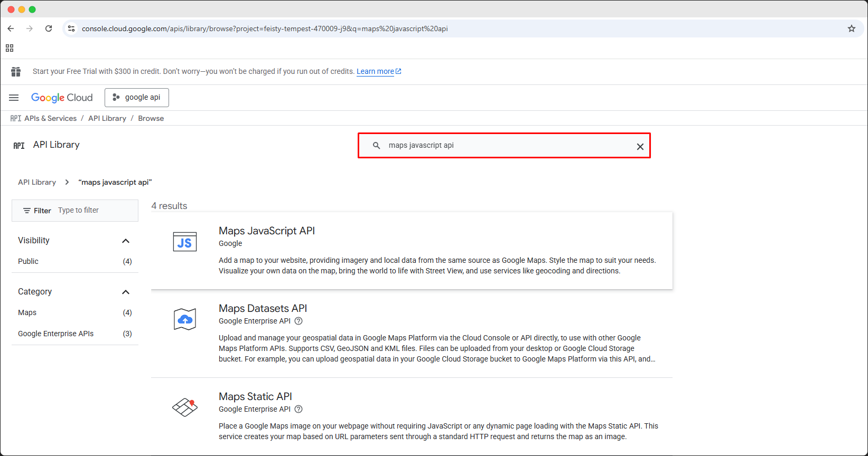The height and width of the screenshot is (456, 868).
Task: Open help icon next to Maps Static Enterprise API
Action: click(x=298, y=409)
